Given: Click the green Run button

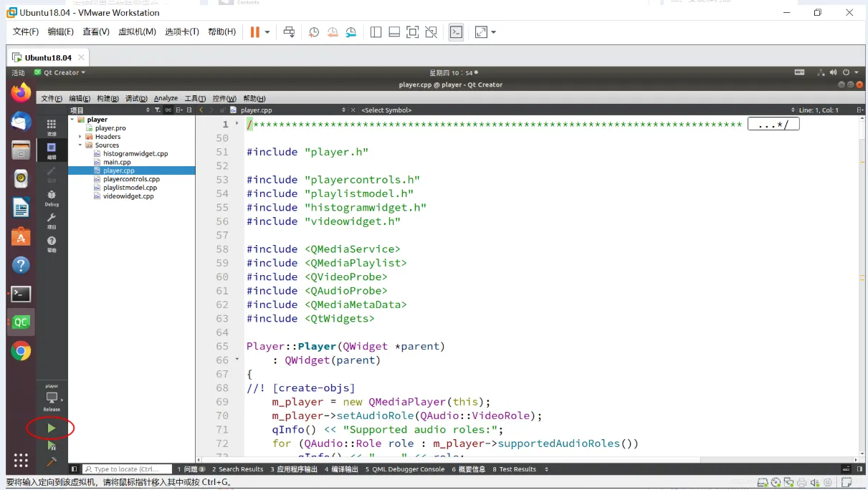Looking at the screenshot, I should [51, 428].
